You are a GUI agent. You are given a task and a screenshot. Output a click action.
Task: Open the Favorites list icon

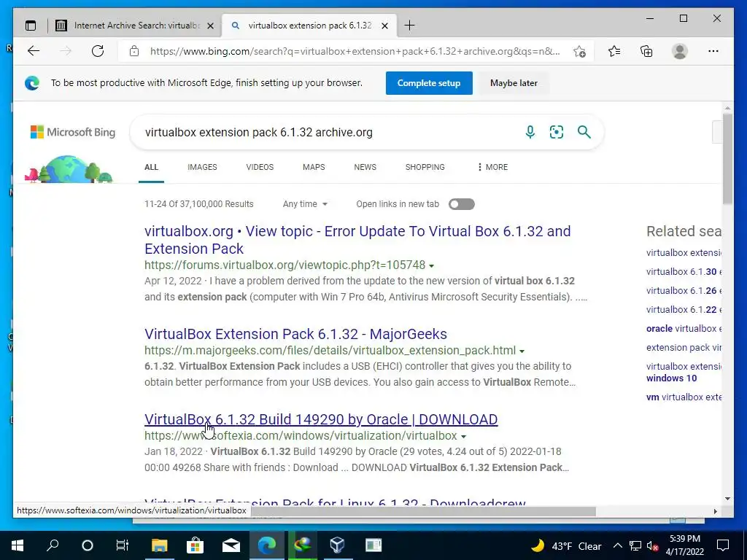[x=614, y=51]
